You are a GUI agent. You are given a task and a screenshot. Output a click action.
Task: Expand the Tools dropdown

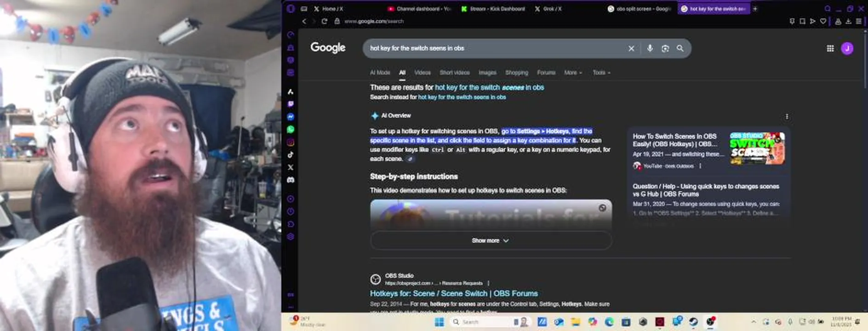601,73
